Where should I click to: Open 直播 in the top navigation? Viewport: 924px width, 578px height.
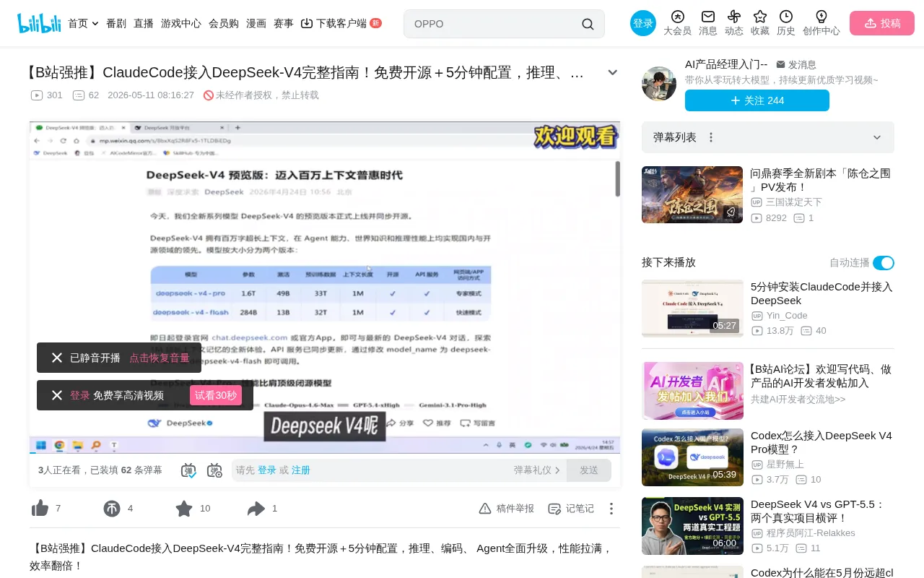pos(144,23)
